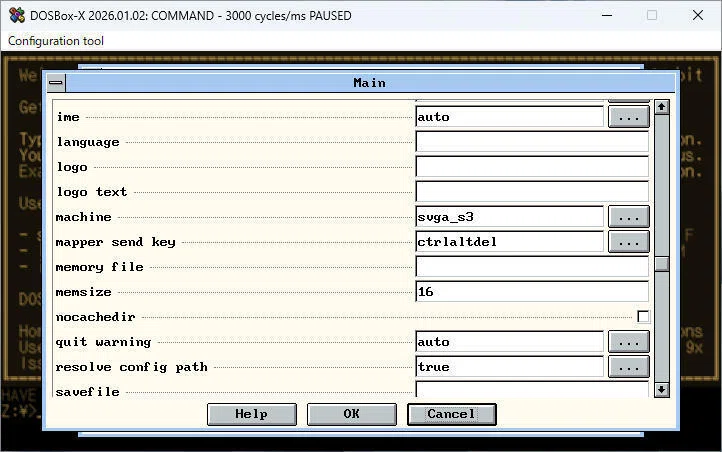Confirm settings with the OK button
The width and height of the screenshot is (722, 452).
[x=352, y=414]
